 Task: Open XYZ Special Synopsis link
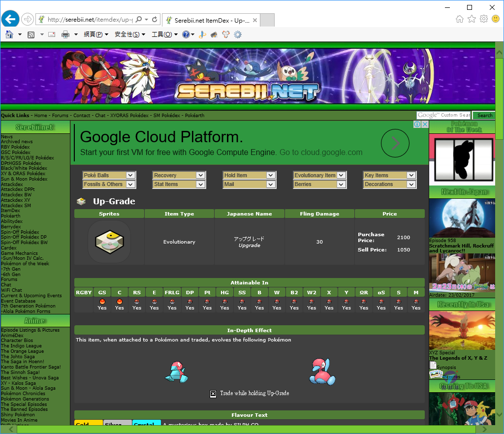[446, 368]
